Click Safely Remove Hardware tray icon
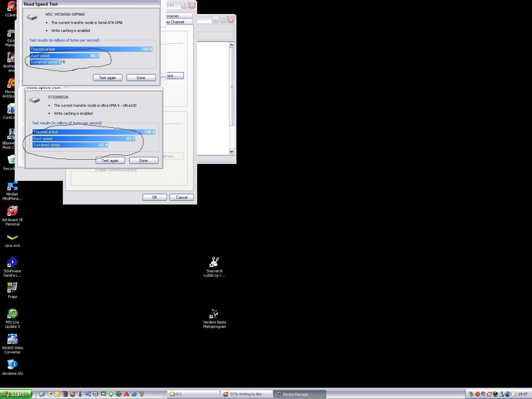532x399 pixels. (x=471, y=394)
